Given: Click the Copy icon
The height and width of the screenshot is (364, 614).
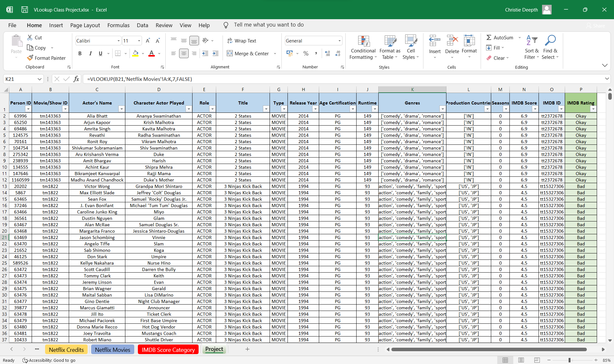Looking at the screenshot, I should tap(30, 48).
